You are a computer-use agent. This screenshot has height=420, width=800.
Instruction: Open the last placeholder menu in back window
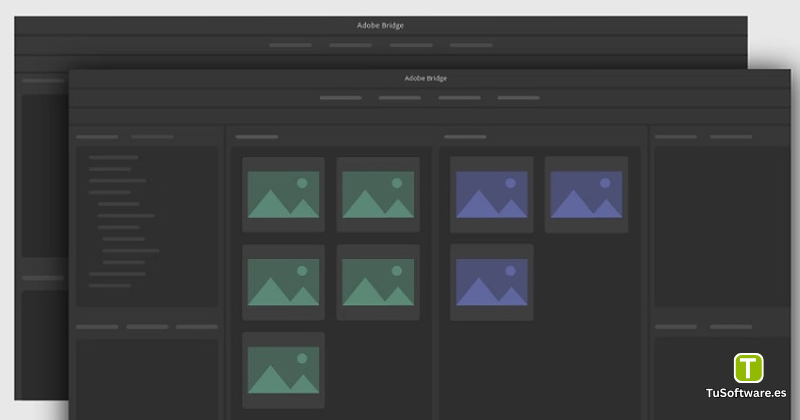(471, 45)
